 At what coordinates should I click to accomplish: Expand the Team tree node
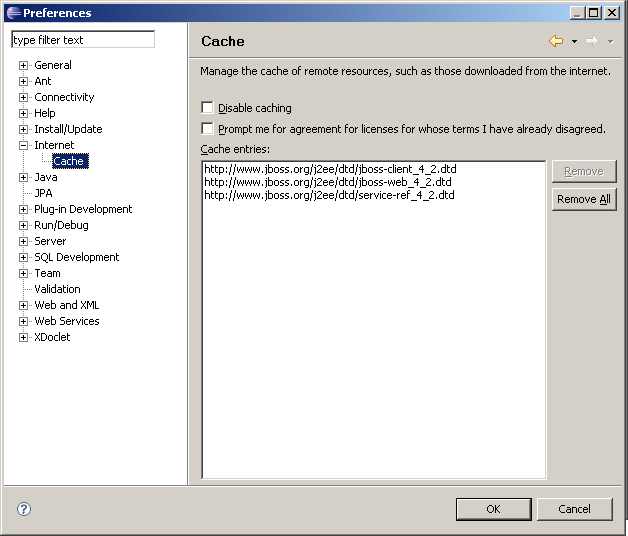(x=23, y=274)
